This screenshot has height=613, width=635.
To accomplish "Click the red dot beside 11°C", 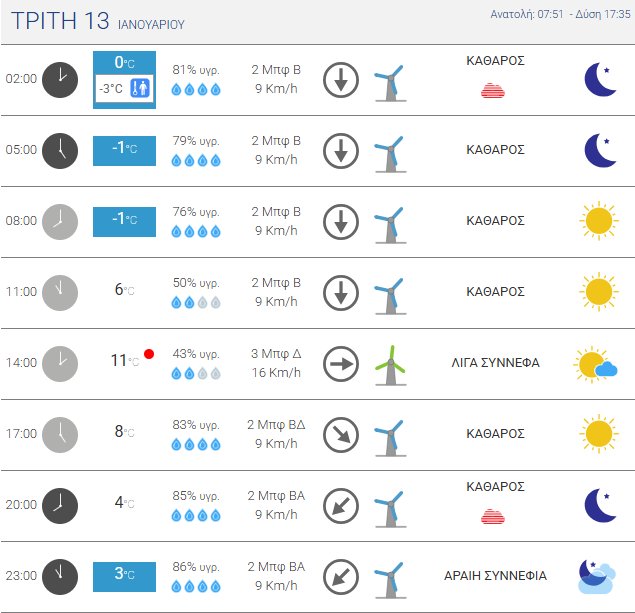I will [149, 353].
